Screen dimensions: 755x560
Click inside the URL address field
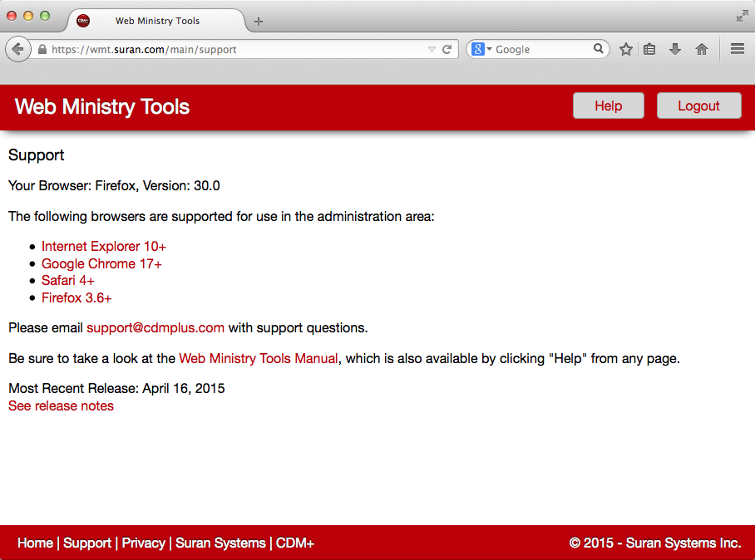coord(233,50)
